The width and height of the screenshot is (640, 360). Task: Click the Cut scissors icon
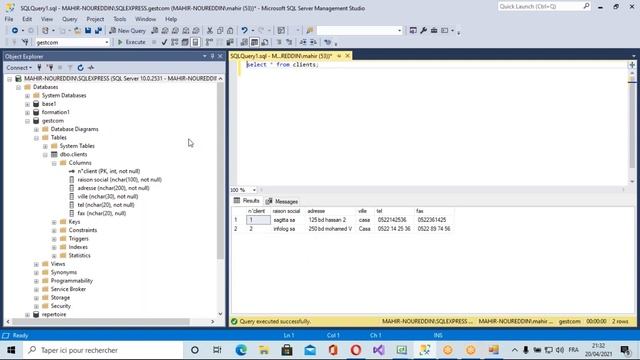point(210,31)
